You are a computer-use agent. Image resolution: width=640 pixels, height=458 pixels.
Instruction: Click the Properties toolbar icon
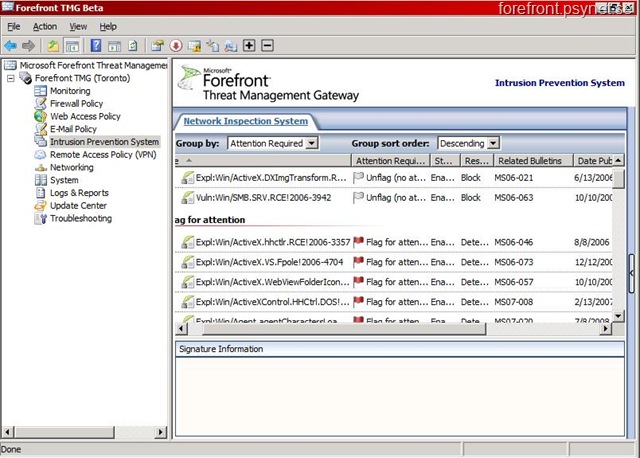158,45
